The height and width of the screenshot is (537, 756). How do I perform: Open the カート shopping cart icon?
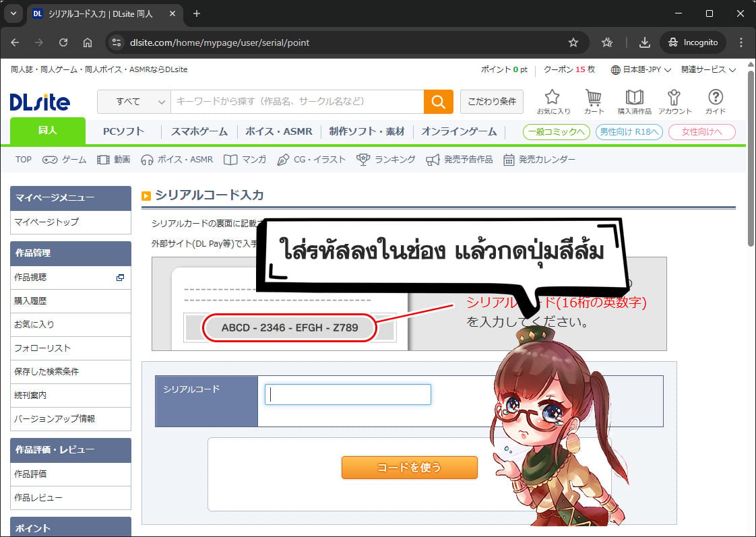pos(594,102)
